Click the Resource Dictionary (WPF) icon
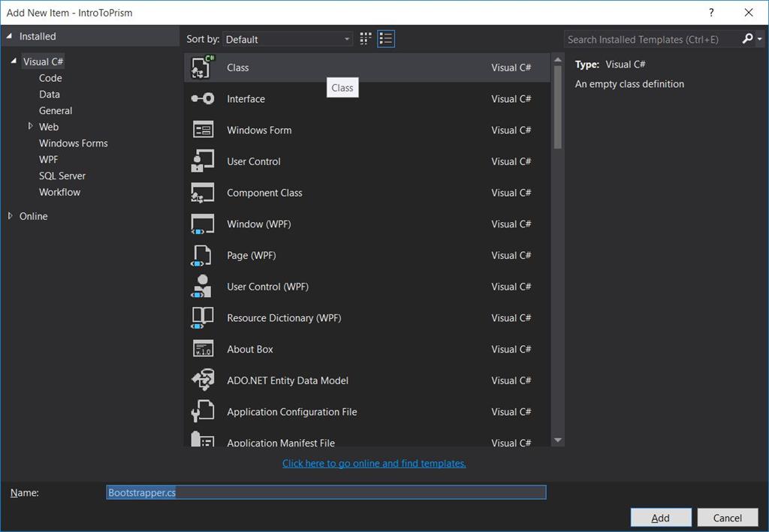This screenshot has height=532, width=769. [x=203, y=318]
